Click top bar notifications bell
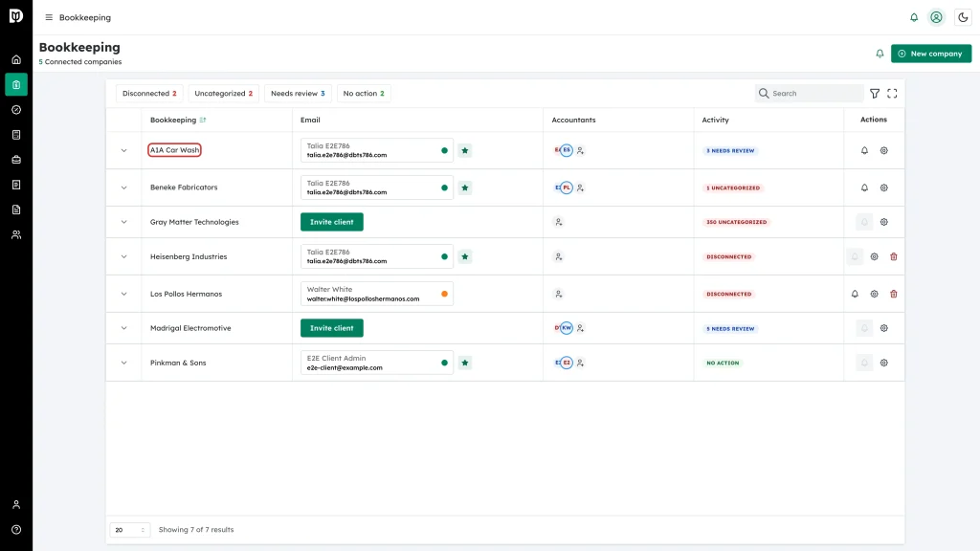980x551 pixels. point(914,17)
